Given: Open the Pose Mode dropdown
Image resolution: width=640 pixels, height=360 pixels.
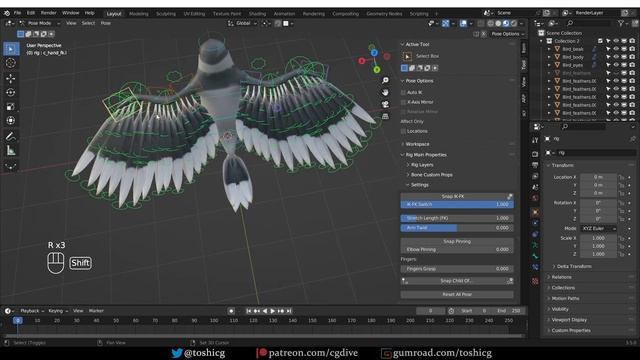Looking at the screenshot, I should pyautogui.click(x=40, y=23).
